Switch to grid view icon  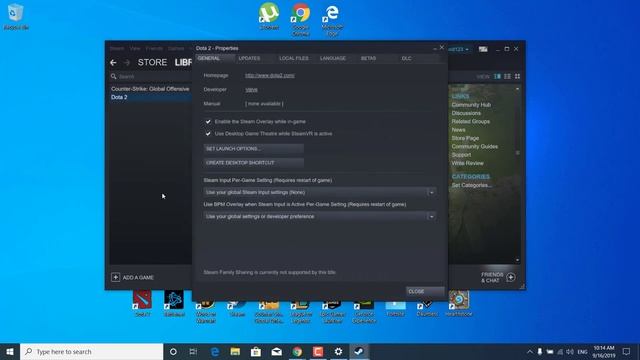[x=518, y=76]
